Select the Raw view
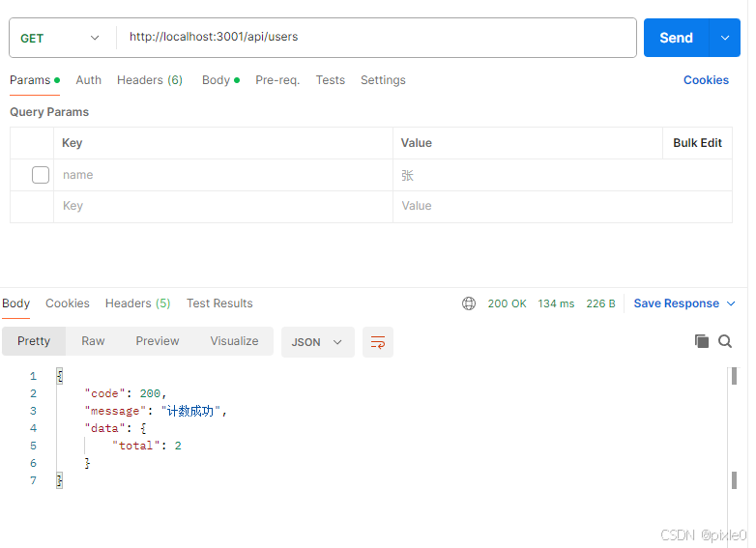 [x=93, y=341]
